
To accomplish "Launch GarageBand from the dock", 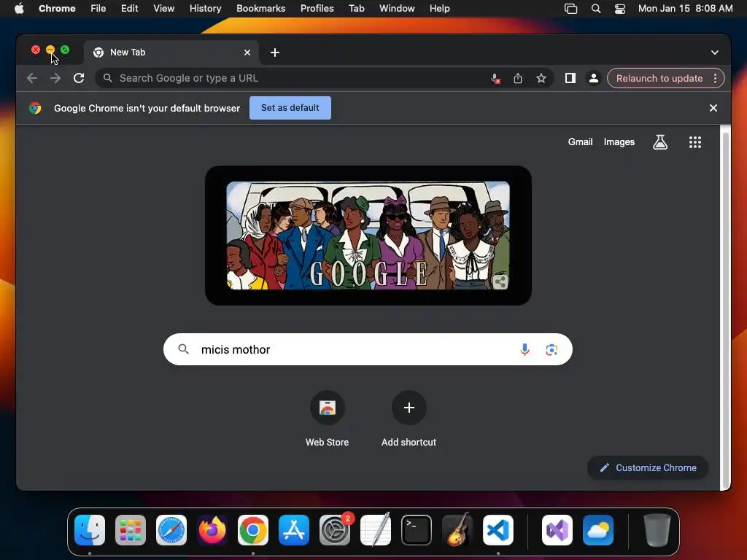I will 457,529.
